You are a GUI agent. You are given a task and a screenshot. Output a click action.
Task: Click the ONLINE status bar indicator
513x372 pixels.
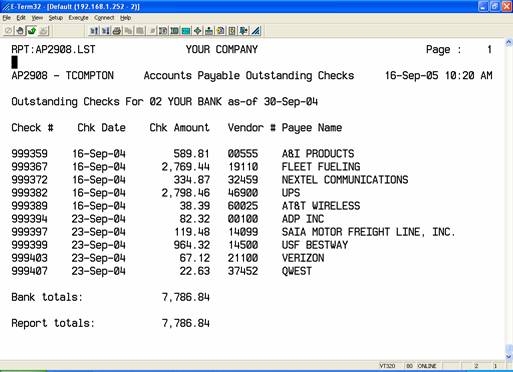(427, 366)
